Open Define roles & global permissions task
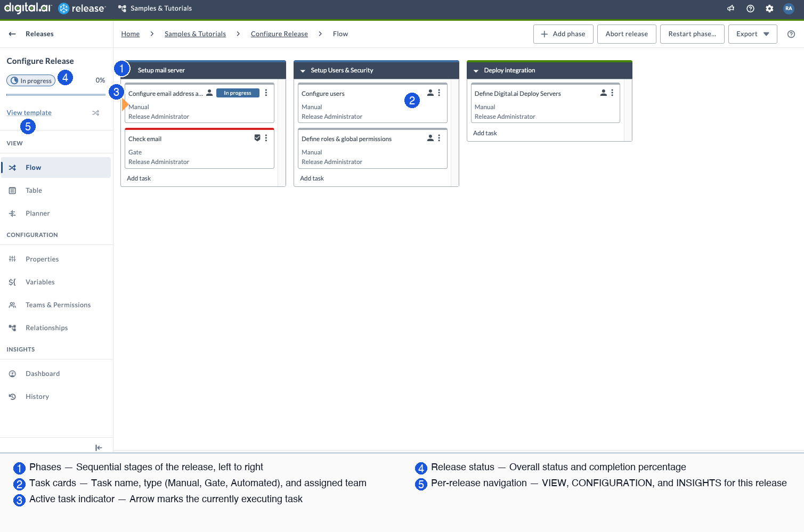 (372, 149)
